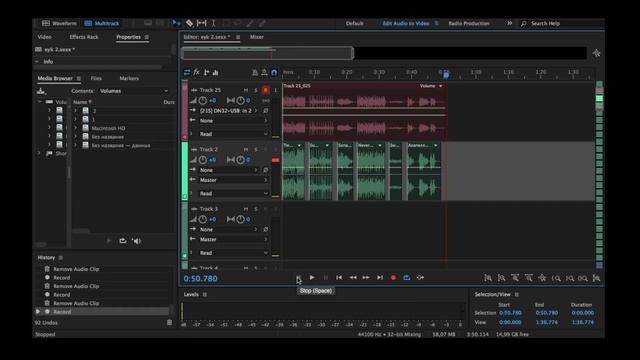Viewport: 640px width, 360px height.
Task: Toggle Skip Selection button
Action: 420,278
